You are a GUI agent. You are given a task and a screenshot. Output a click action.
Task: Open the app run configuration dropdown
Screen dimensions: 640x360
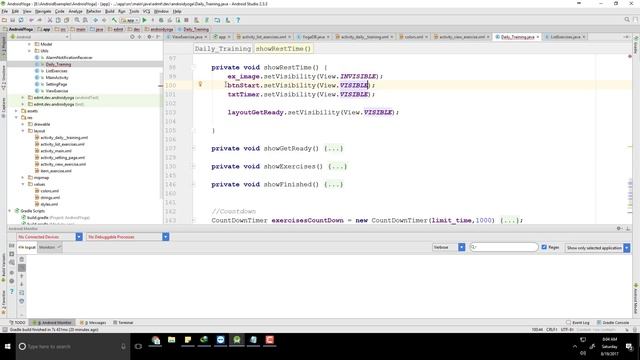click(130, 20)
